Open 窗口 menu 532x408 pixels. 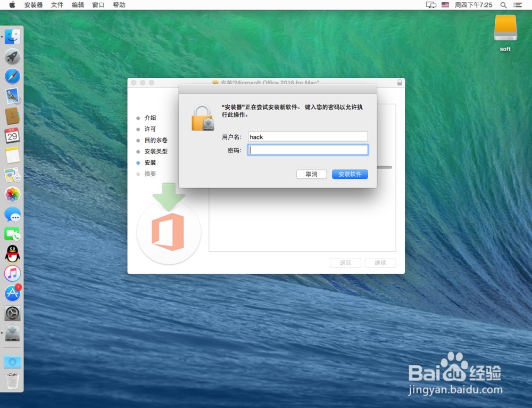point(98,5)
